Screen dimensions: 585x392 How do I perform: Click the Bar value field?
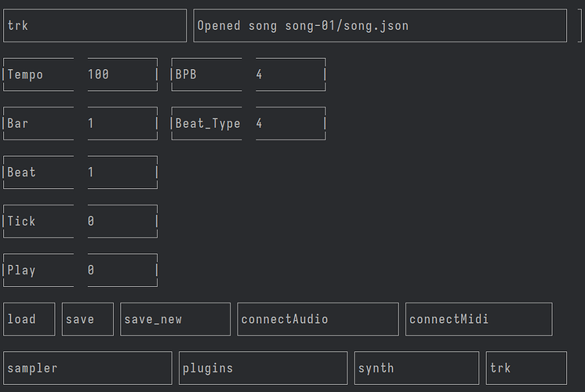(122, 123)
